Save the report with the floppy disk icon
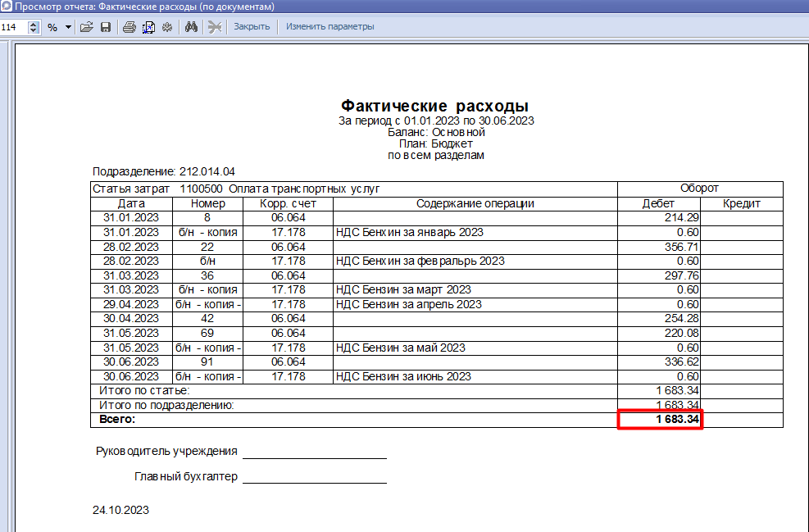 105,27
